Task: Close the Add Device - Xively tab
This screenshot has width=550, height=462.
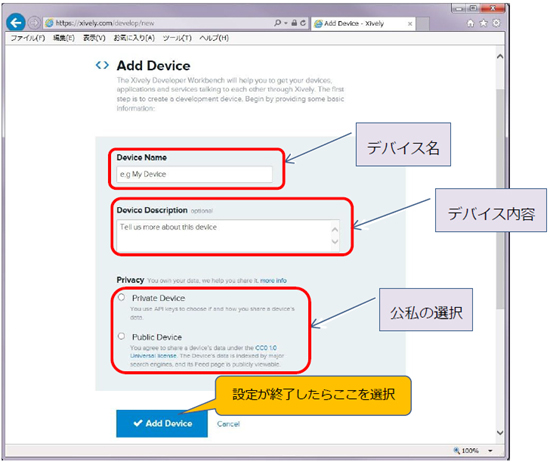Action: (x=410, y=24)
